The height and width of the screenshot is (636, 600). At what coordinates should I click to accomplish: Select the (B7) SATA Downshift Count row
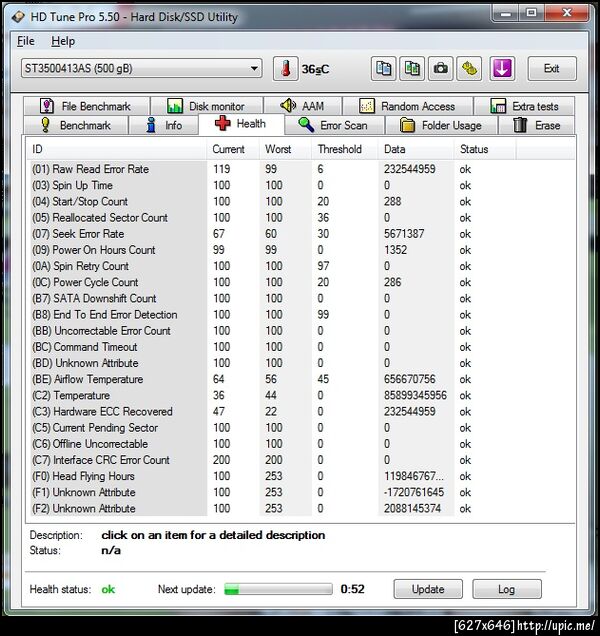coord(300,299)
